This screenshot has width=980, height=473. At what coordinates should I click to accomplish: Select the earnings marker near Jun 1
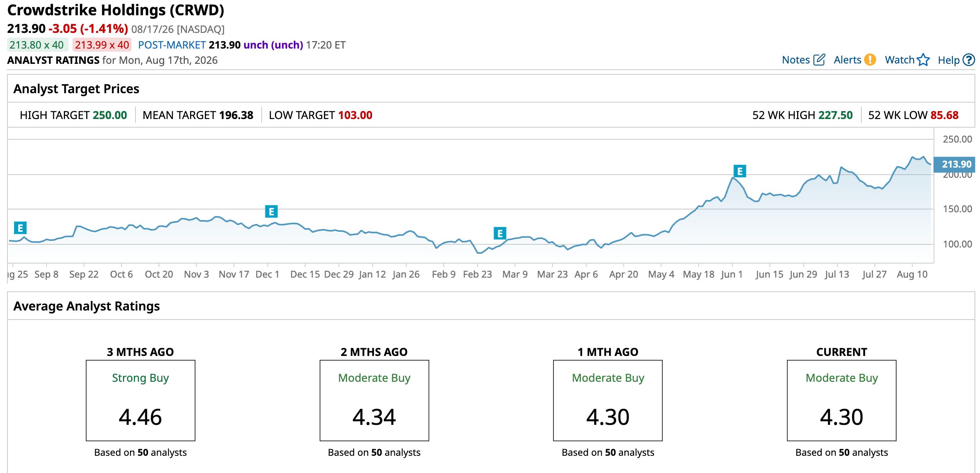(740, 171)
